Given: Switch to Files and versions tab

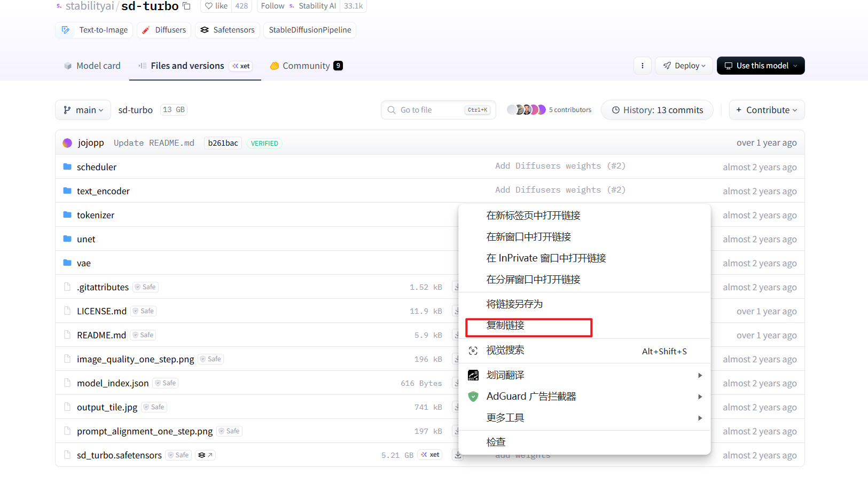Looking at the screenshot, I should click(x=195, y=66).
